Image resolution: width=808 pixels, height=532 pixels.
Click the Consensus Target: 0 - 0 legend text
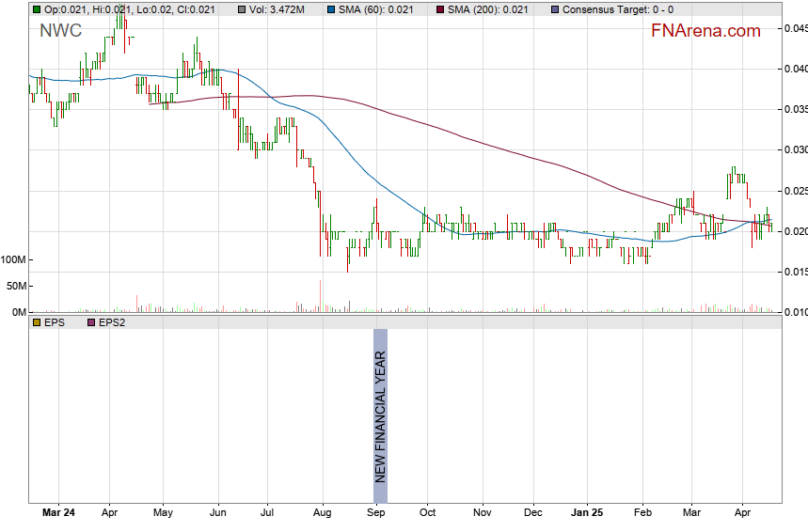617,9
